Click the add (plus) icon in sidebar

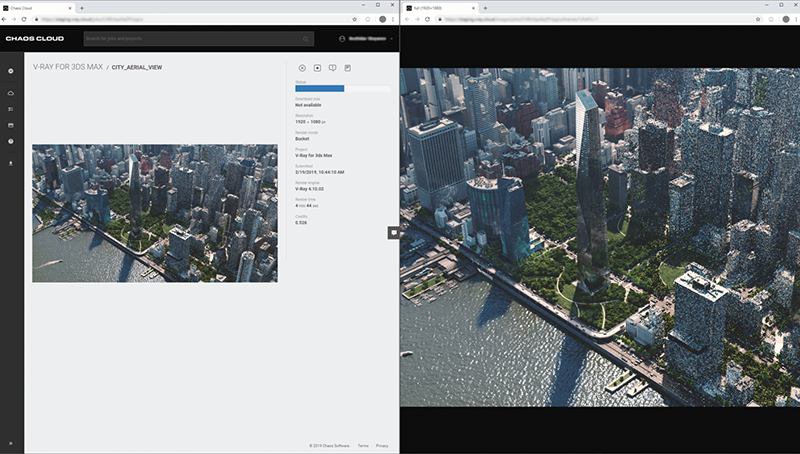11,71
